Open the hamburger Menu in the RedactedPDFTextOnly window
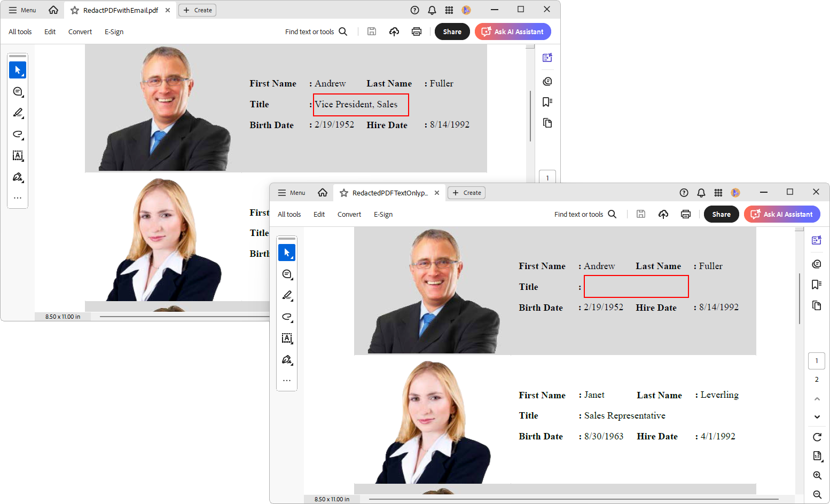This screenshot has width=830, height=504. (291, 193)
